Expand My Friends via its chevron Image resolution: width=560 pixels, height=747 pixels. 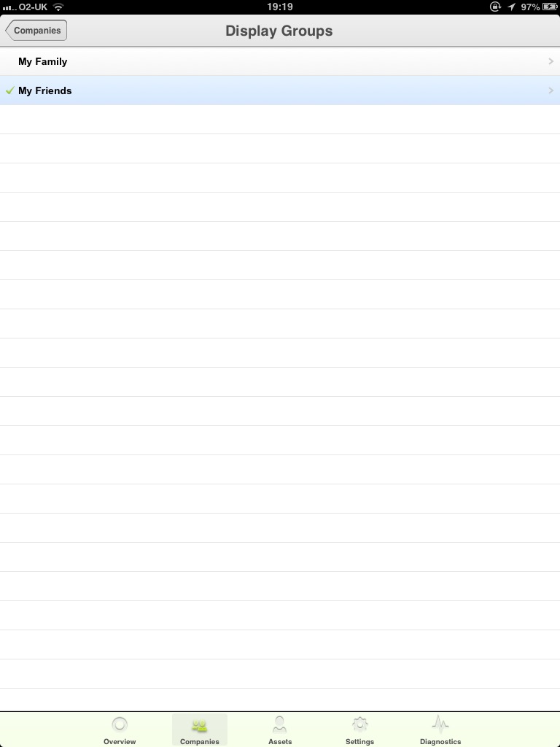[551, 90]
